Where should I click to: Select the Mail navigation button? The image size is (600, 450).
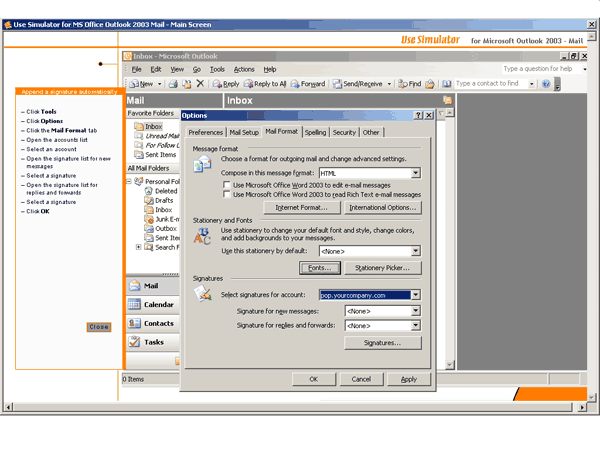[x=153, y=286]
